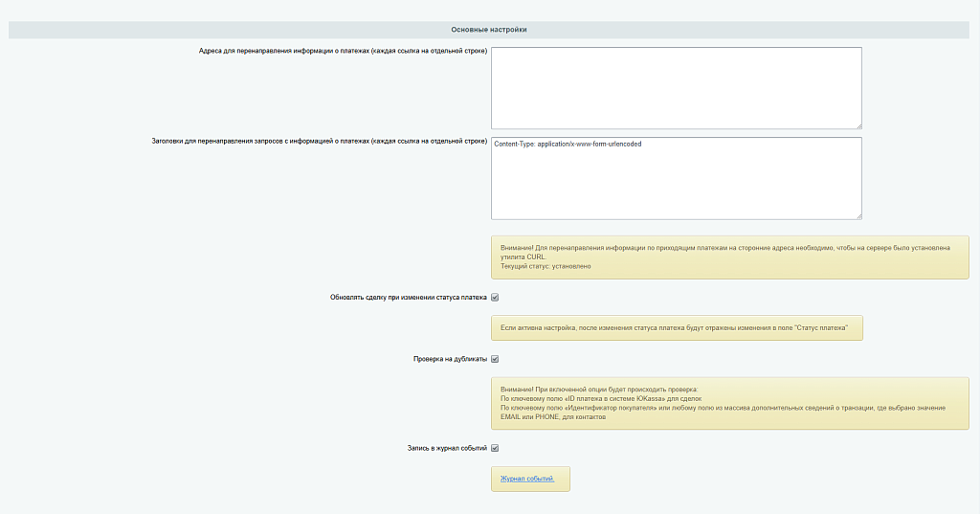980x514 pixels.
Task: Click the "Основные настройки" section header
Action: coord(489,30)
